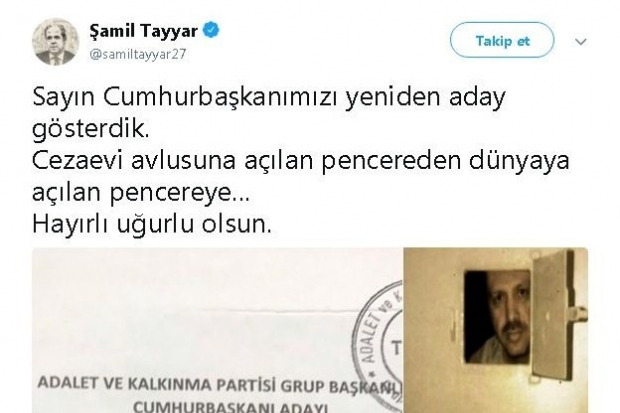Viewport: 620px width, 413px height.
Task: Click the Takip et follow button
Action: [502, 40]
